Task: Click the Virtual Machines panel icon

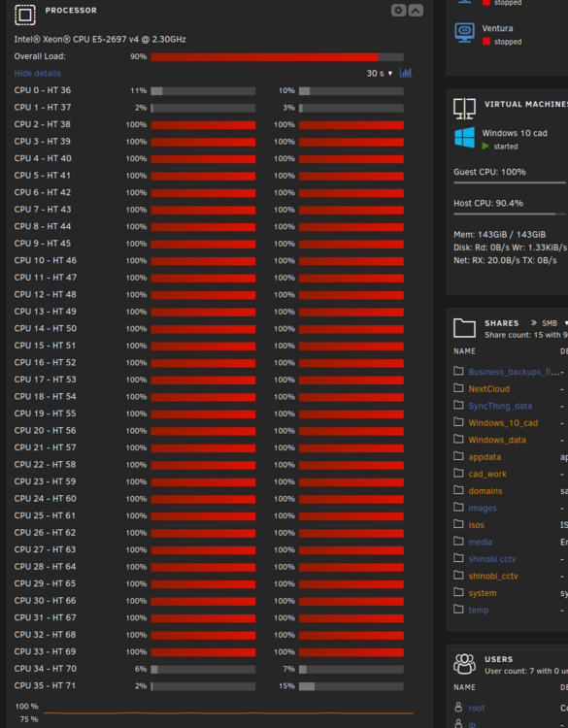Action: (x=464, y=109)
